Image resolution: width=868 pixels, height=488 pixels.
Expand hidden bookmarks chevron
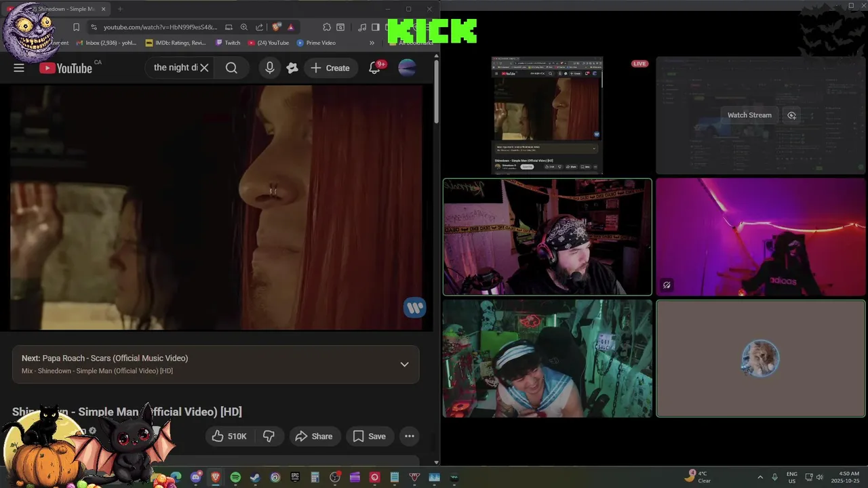pyautogui.click(x=372, y=43)
